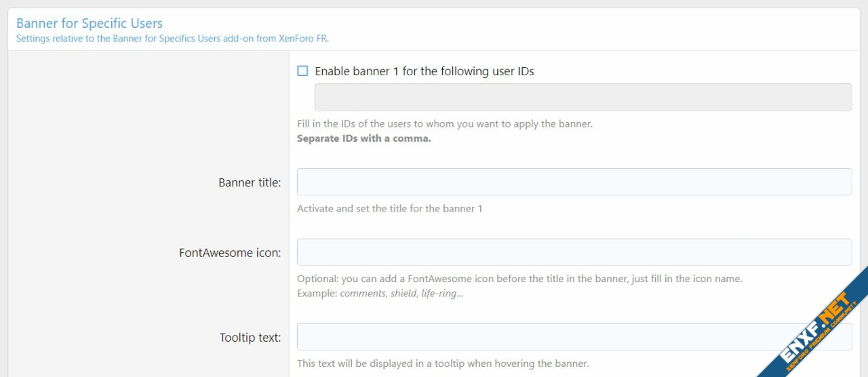
Task: Click the bold 'Separate IDs with a comma.' hint
Action: click(363, 138)
